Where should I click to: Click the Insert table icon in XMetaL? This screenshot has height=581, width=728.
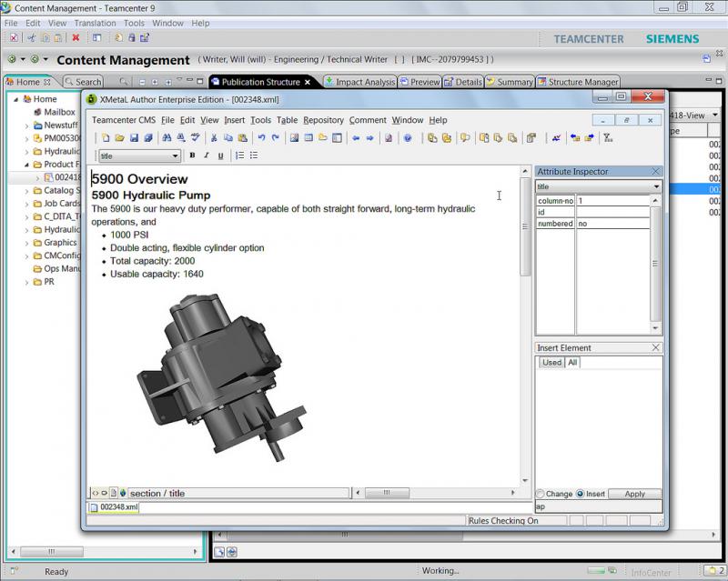[308, 138]
